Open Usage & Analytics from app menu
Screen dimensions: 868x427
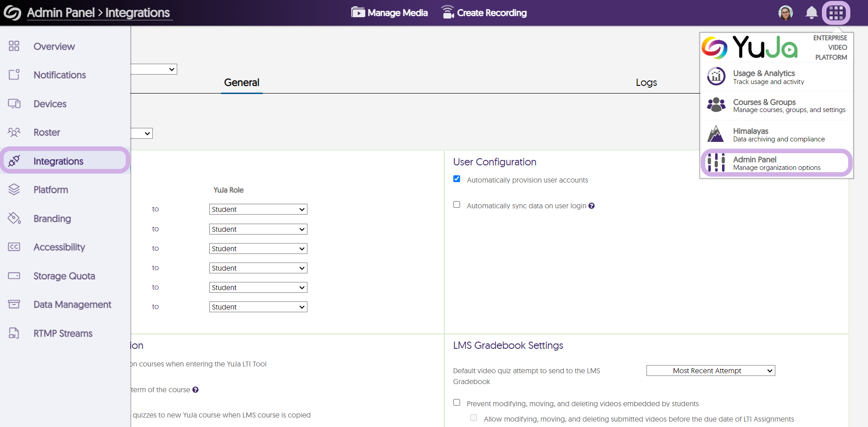click(777, 77)
